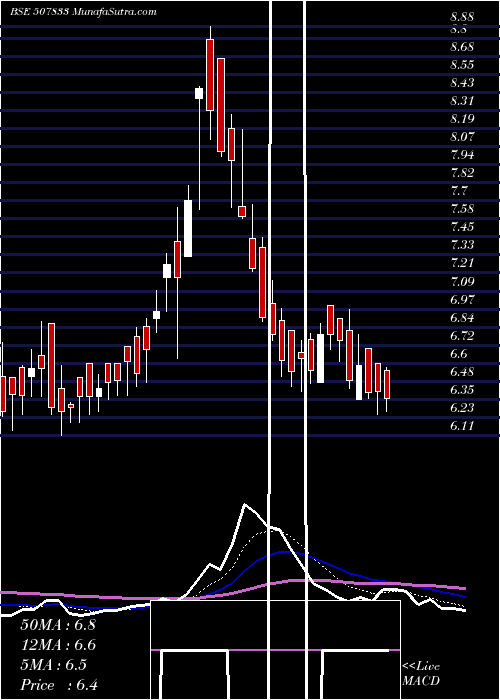Image resolution: width=500 pixels, height=700 pixels.
Task: Select the tallest red candle at the chart peak
Action: [x=210, y=75]
